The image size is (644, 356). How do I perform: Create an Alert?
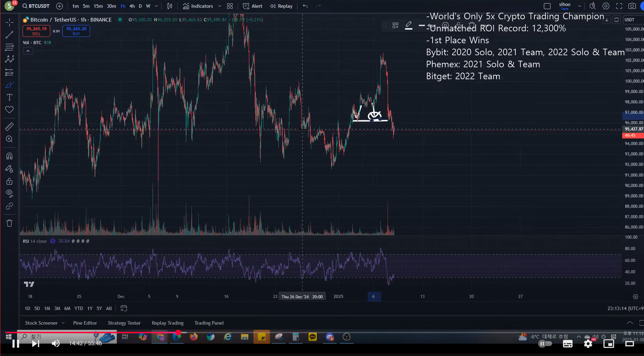(252, 6)
